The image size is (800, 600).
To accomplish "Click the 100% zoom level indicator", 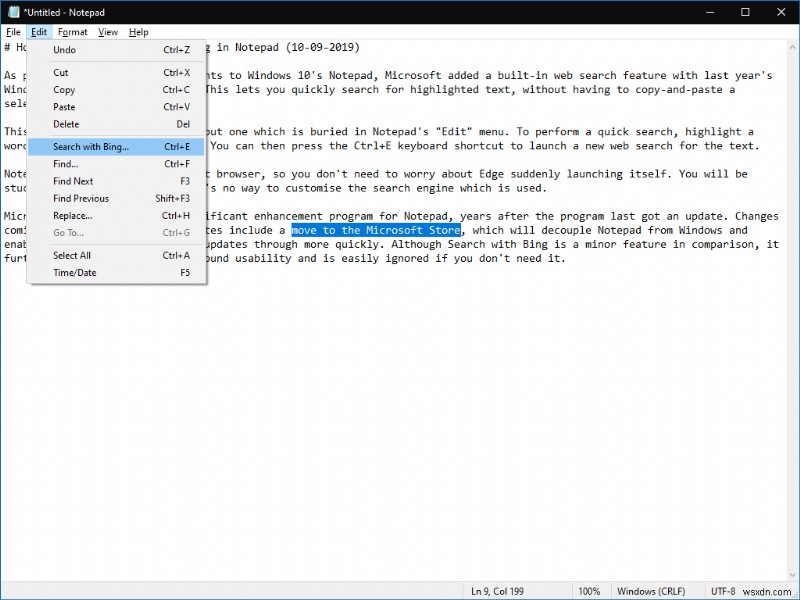I will click(590, 590).
